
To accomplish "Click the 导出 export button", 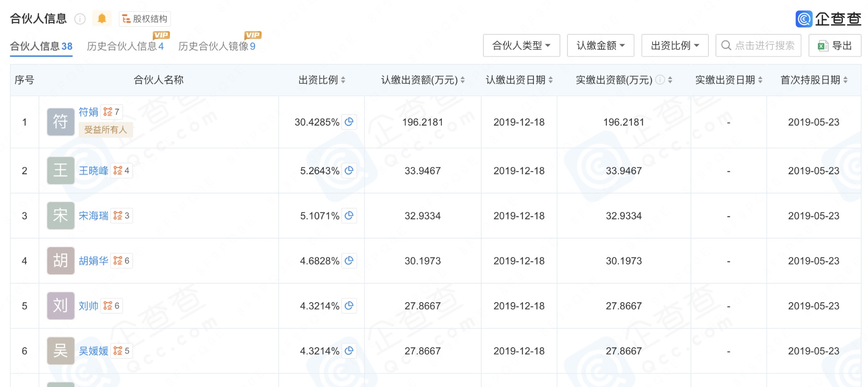I will (x=834, y=46).
